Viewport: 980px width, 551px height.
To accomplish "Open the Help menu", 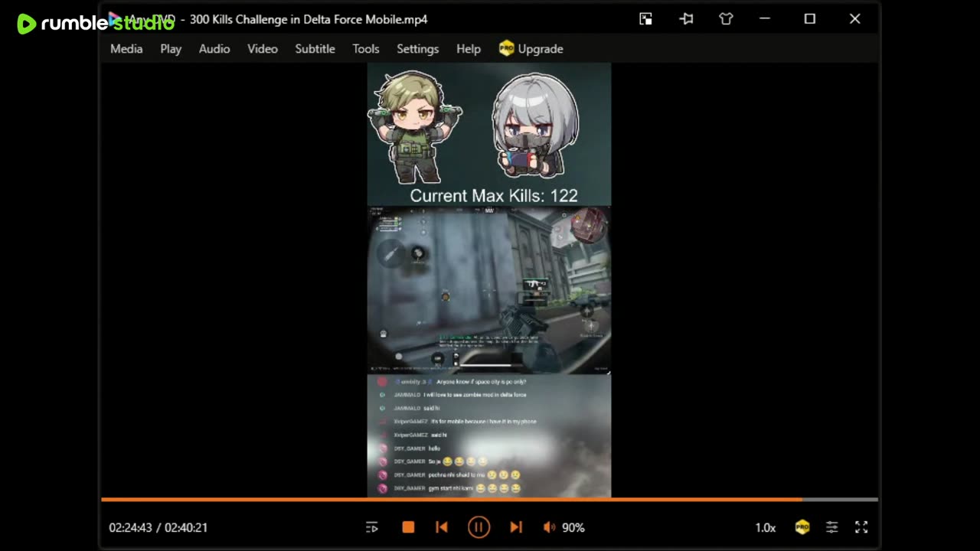I will pos(469,49).
